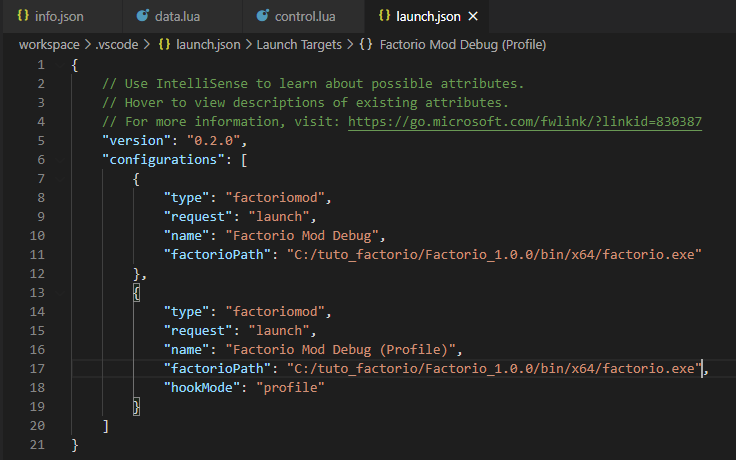
Task: Expand the .vscode breadcrumb folder
Action: pyautogui.click(x=117, y=45)
